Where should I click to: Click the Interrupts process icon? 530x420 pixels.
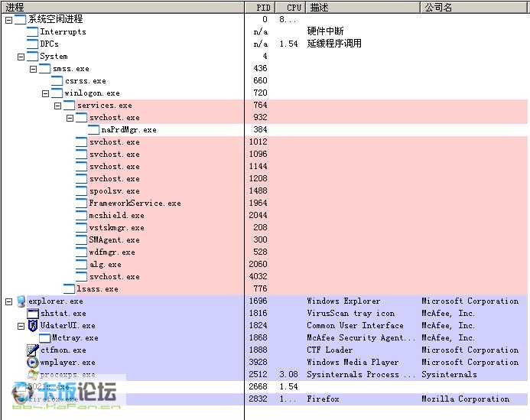32,31
